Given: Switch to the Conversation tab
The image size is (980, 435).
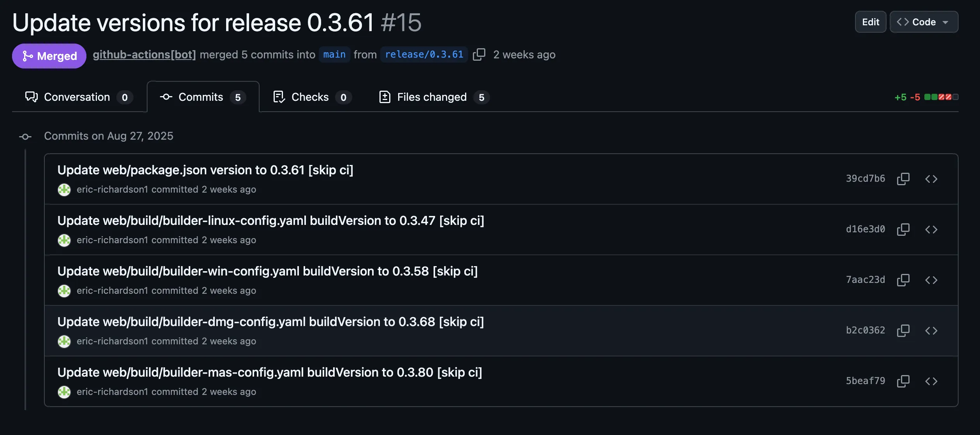Looking at the screenshot, I should click(x=78, y=97).
